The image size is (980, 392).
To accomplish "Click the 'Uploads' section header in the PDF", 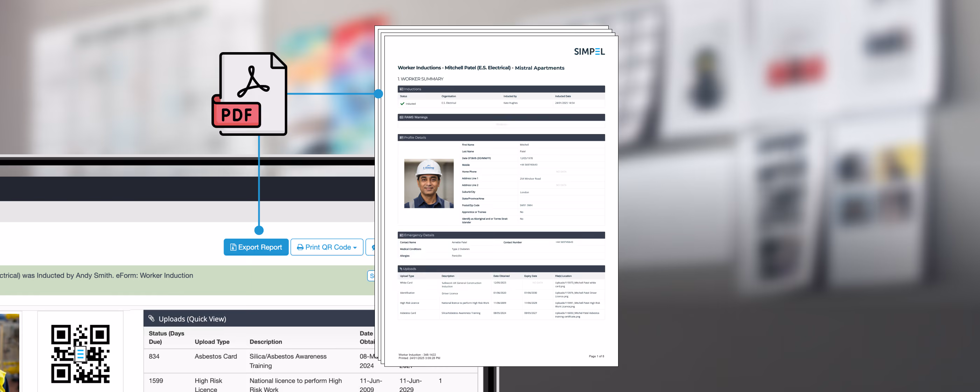I will pyautogui.click(x=501, y=269).
